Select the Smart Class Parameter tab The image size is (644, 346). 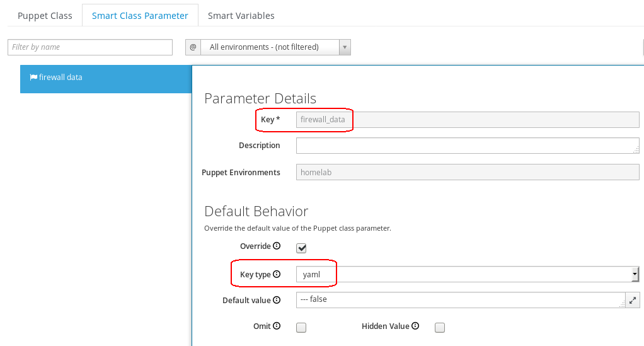[140, 16]
